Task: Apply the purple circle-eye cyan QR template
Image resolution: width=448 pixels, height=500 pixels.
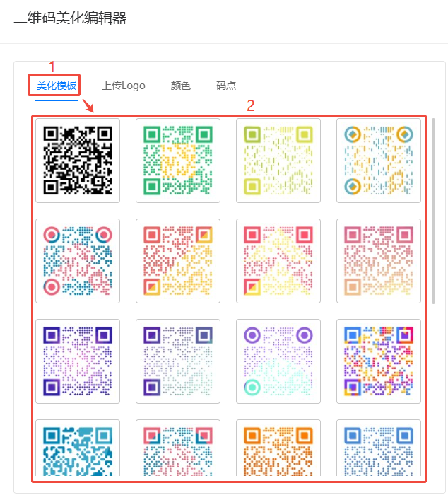Action: click(278, 361)
